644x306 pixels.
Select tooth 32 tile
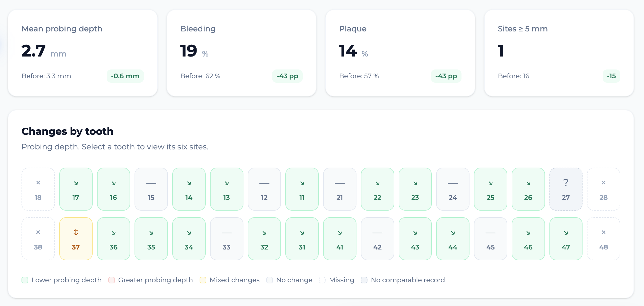[264, 239]
